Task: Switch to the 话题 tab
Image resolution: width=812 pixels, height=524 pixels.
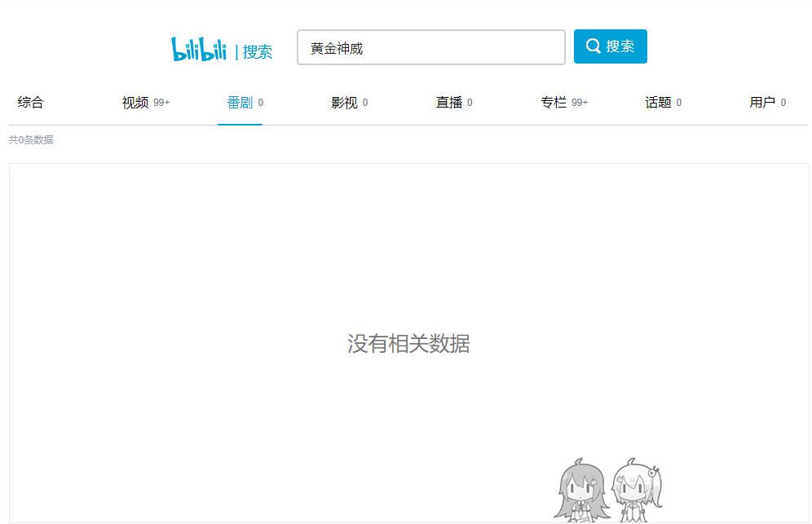Action: pos(659,102)
